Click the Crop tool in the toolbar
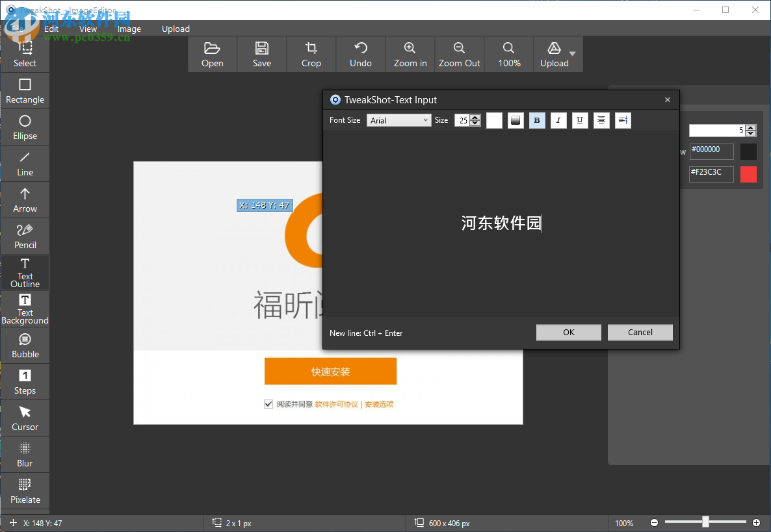 311,54
